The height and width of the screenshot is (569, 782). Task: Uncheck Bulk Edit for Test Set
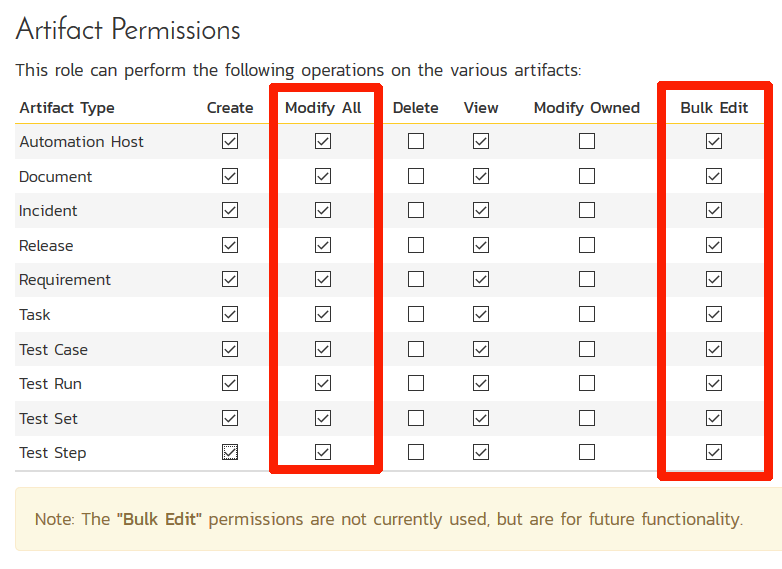tap(714, 418)
